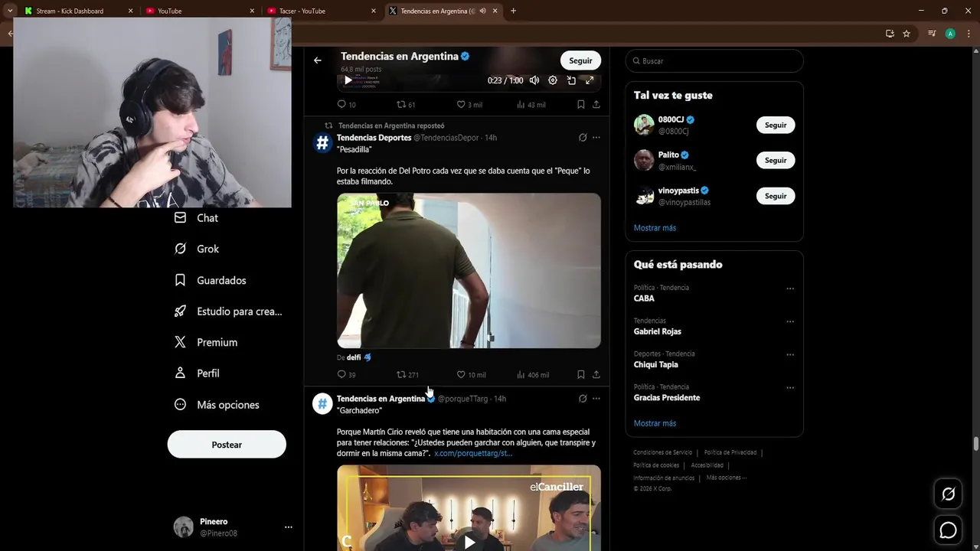Viewport: 980px width, 551px height.
Task: Open Grok action on the Tendencias Deportes post
Action: coord(583,138)
